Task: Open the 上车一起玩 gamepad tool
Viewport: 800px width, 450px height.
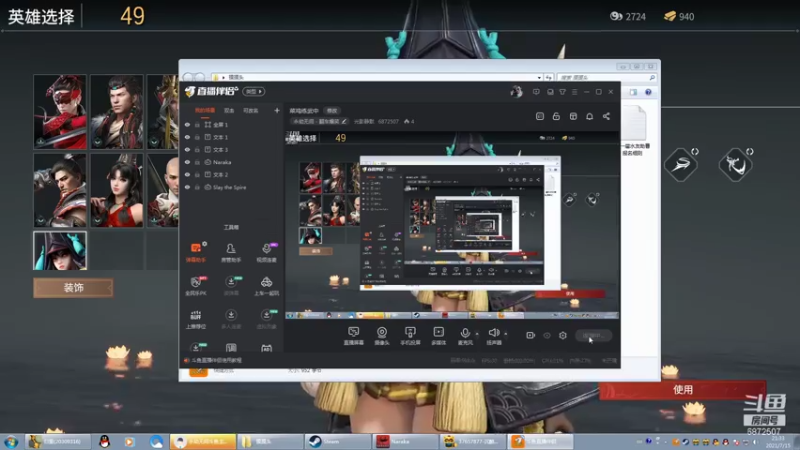Action: (266, 286)
